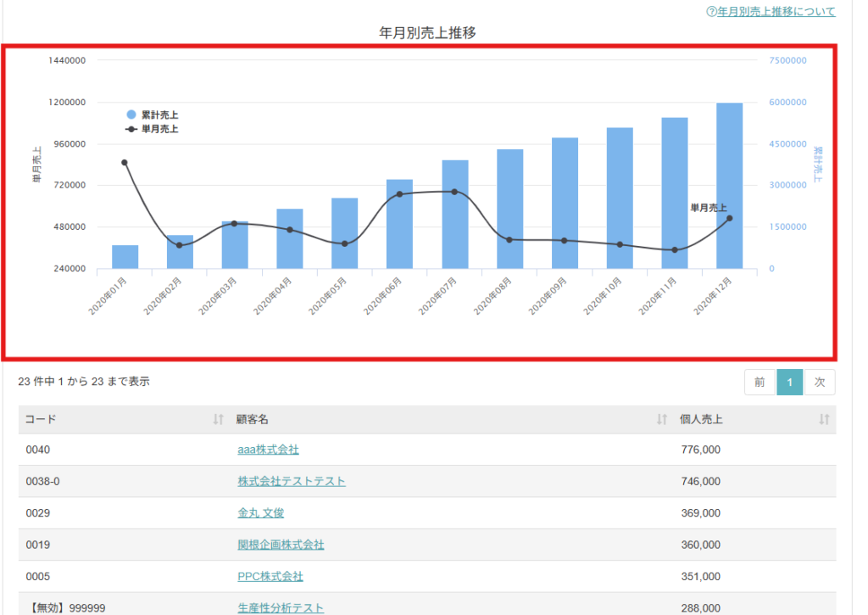Open the 年月別売上推移について help link

pos(771,11)
